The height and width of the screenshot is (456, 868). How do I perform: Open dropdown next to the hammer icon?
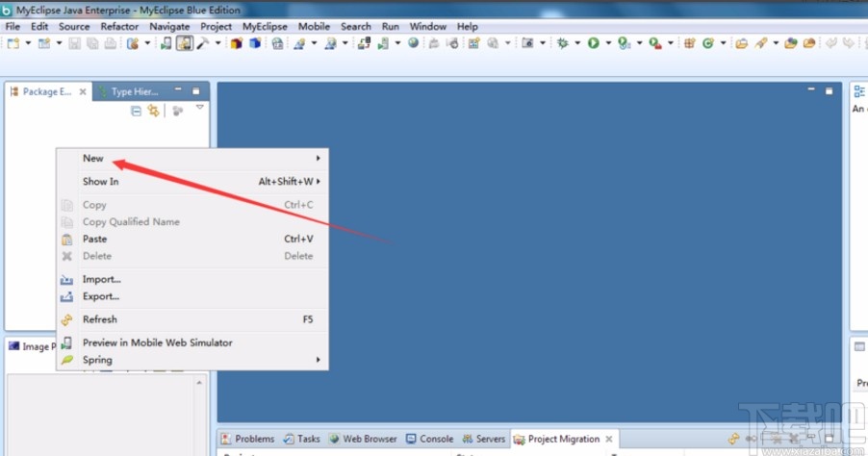point(218,43)
